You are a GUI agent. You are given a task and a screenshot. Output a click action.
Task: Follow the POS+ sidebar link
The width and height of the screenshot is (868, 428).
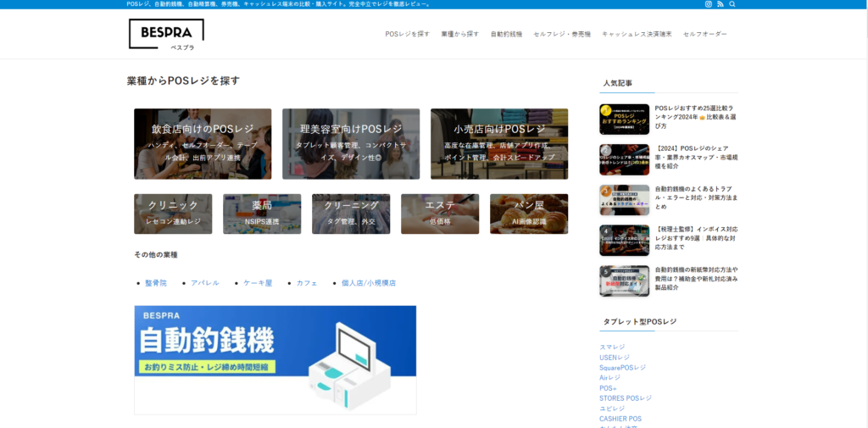(x=608, y=387)
